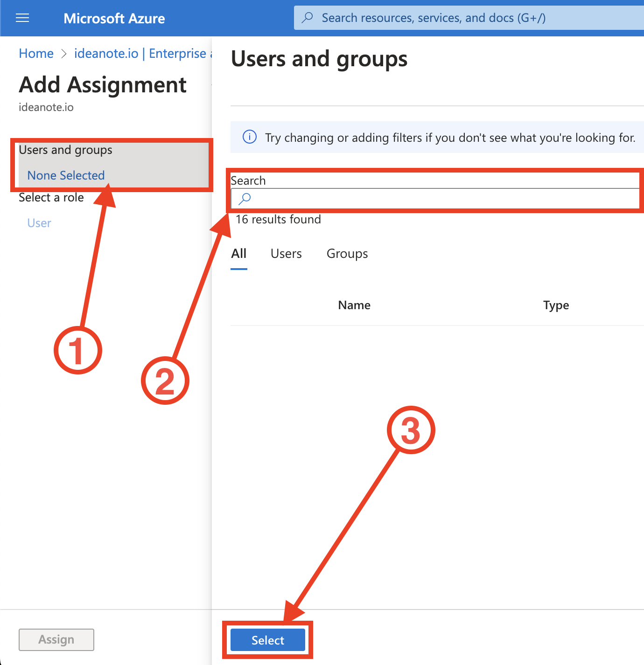
Task: Click the magnifier icon in top search bar
Action: tap(307, 18)
